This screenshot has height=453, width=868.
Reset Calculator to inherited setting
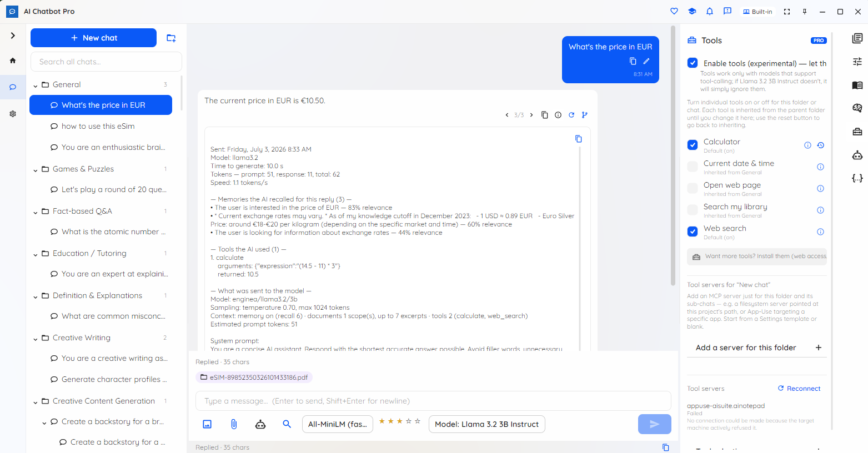820,145
